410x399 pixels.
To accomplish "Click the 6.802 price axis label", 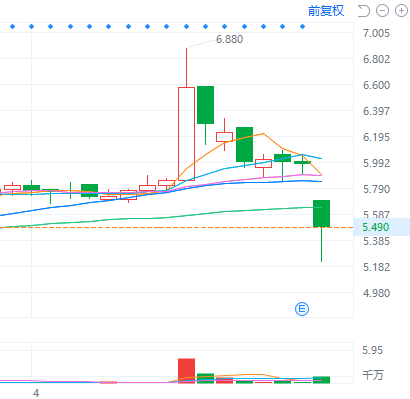I will [376, 59].
